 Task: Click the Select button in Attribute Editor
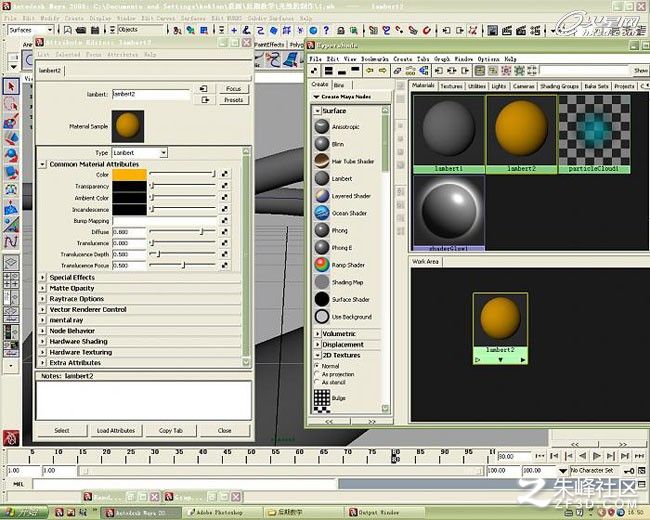click(62, 430)
